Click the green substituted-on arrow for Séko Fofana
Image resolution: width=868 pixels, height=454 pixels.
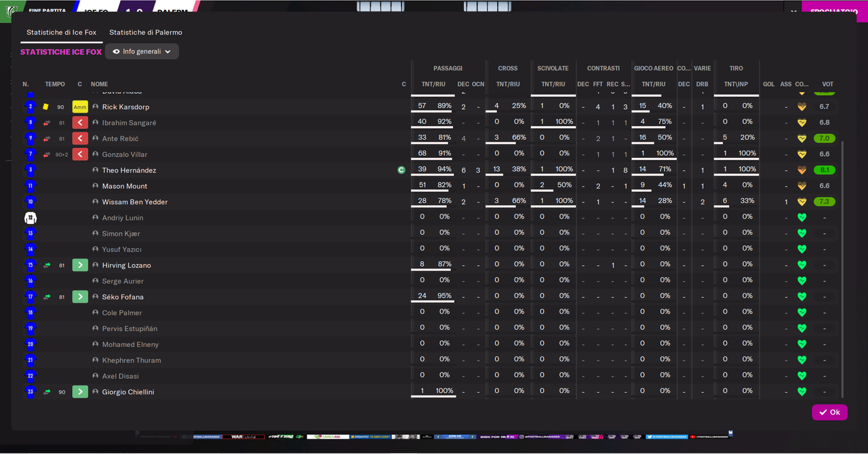click(x=80, y=297)
